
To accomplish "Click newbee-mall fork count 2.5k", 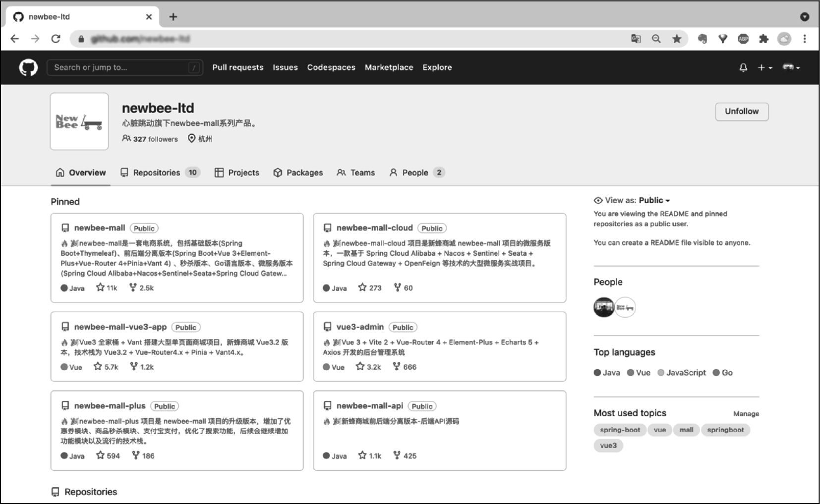I will click(141, 287).
